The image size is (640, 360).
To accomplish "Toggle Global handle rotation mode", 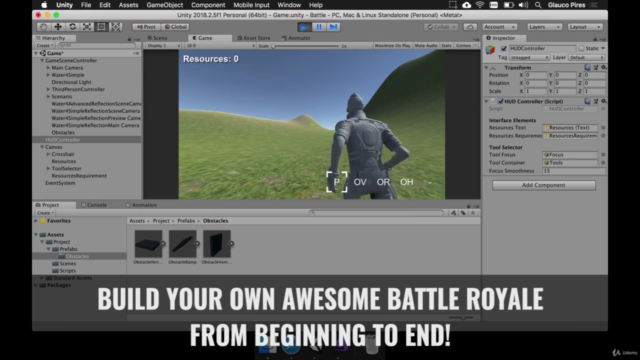I will [176, 27].
